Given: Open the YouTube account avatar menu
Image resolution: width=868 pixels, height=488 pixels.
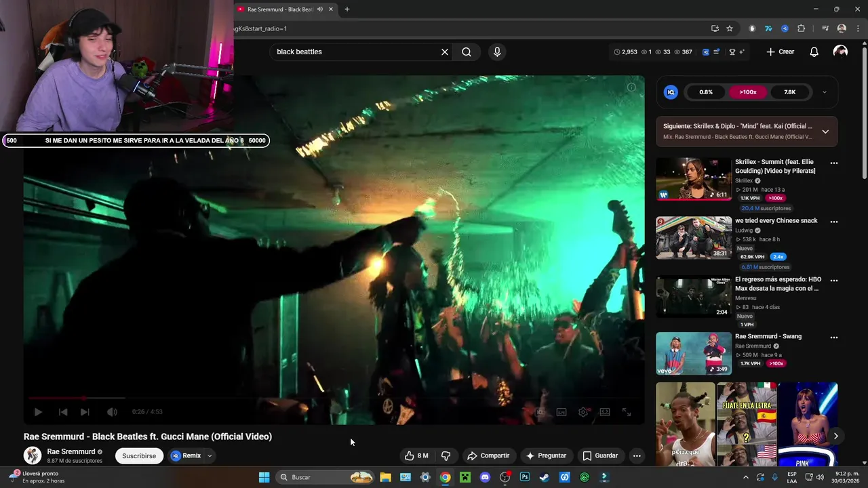Looking at the screenshot, I should [x=840, y=52].
